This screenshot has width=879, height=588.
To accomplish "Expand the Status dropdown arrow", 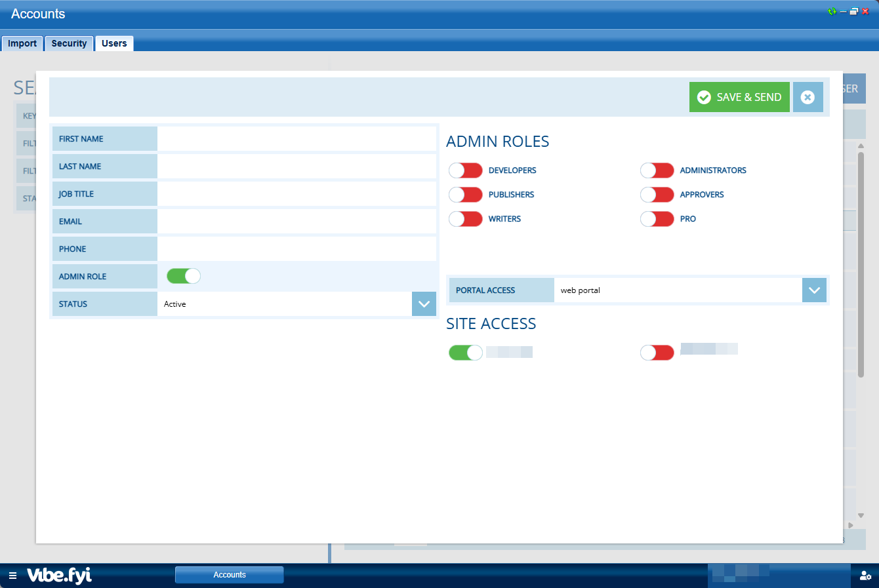I will click(424, 304).
